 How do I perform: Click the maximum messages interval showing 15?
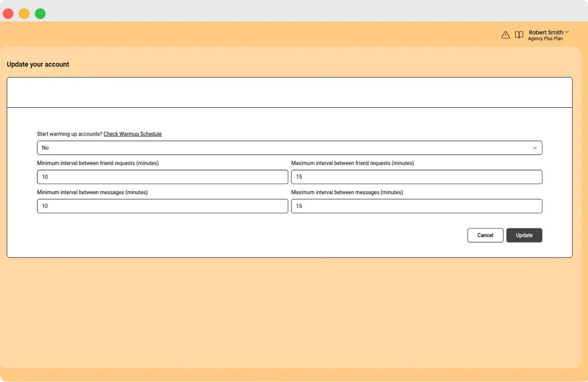point(416,206)
